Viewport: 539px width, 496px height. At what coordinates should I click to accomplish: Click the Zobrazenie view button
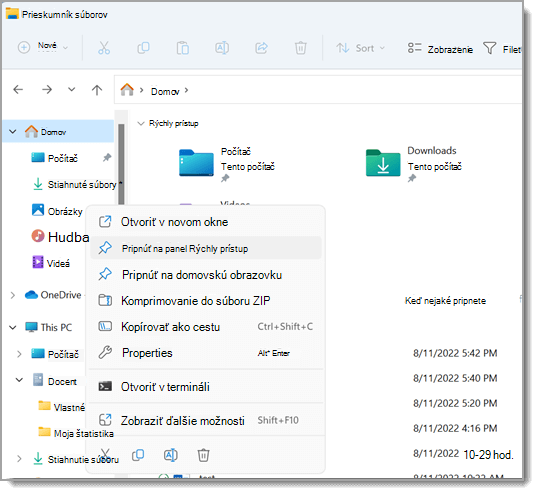tap(440, 49)
